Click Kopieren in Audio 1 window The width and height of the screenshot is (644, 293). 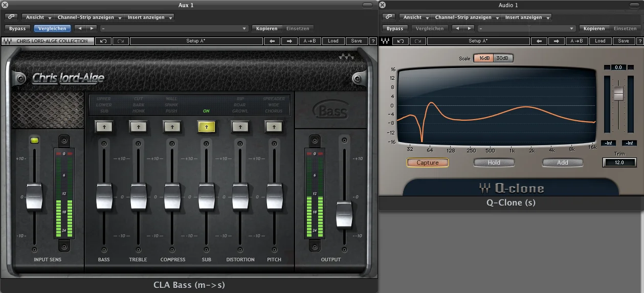pos(594,29)
